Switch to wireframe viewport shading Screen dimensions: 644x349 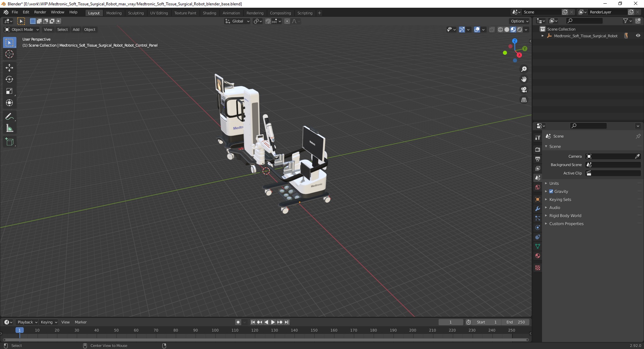coord(500,30)
